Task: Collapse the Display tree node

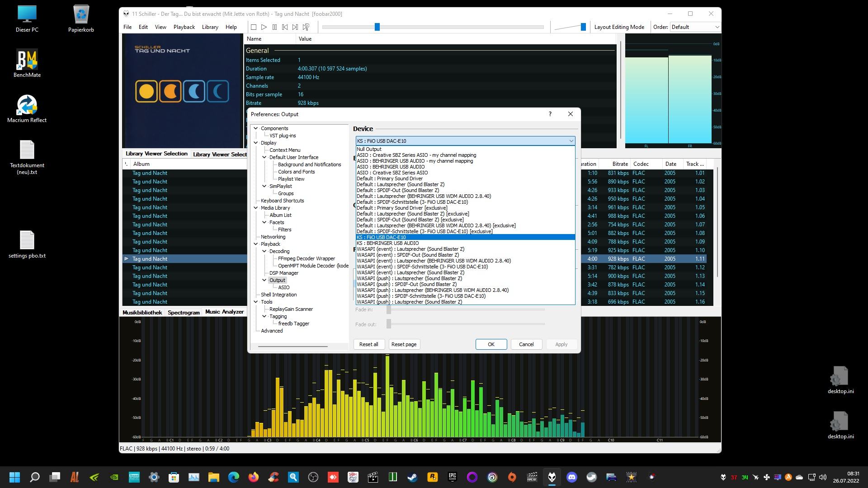Action: coord(256,143)
